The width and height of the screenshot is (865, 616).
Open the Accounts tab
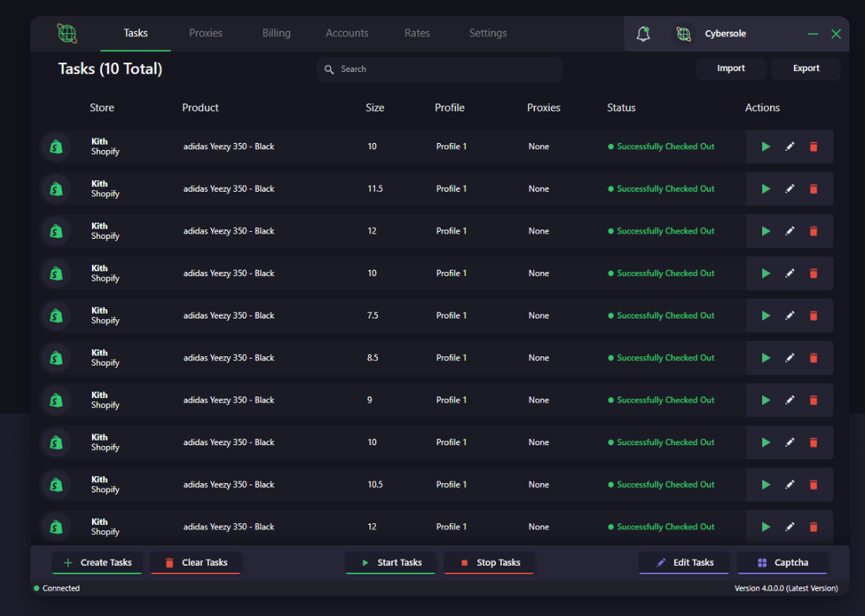click(x=347, y=33)
